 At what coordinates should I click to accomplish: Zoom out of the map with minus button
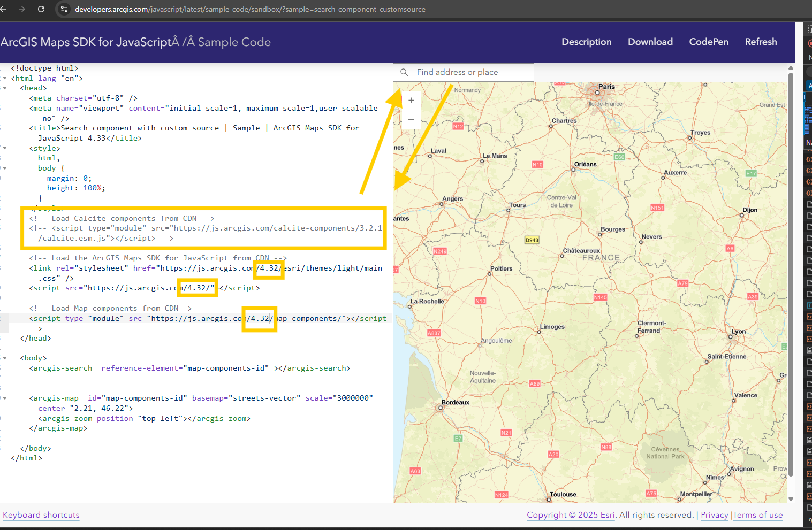pos(411,119)
